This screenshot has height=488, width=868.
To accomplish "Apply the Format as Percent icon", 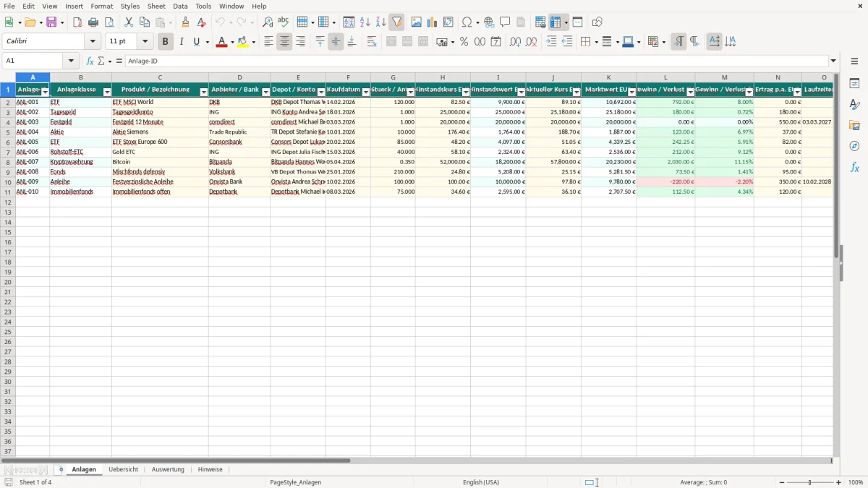I will pyautogui.click(x=464, y=42).
